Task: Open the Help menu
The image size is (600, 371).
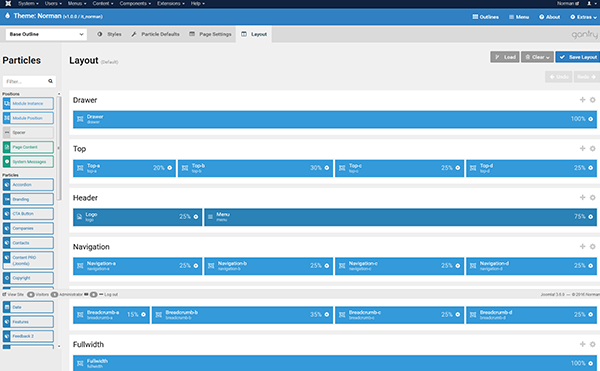Action: [x=198, y=3]
